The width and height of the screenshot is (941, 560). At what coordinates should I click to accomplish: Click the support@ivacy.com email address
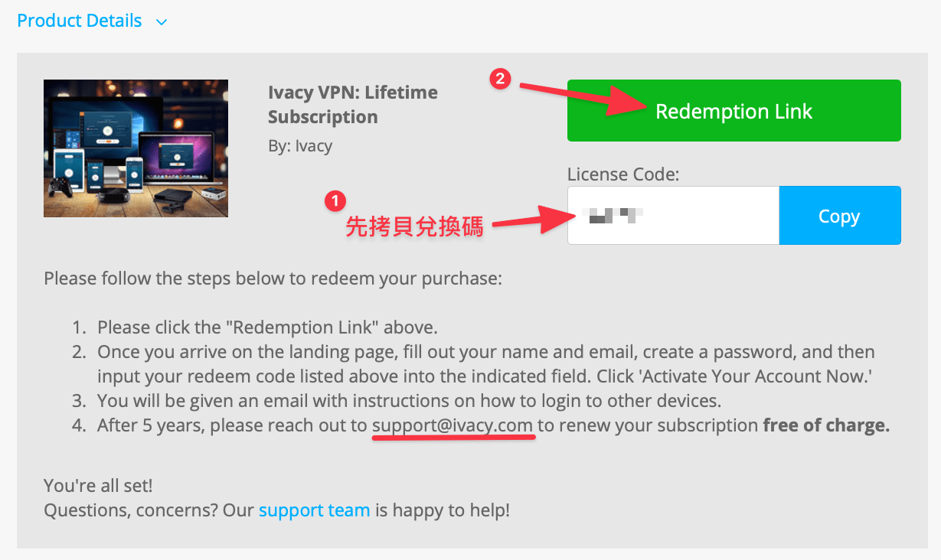453,425
